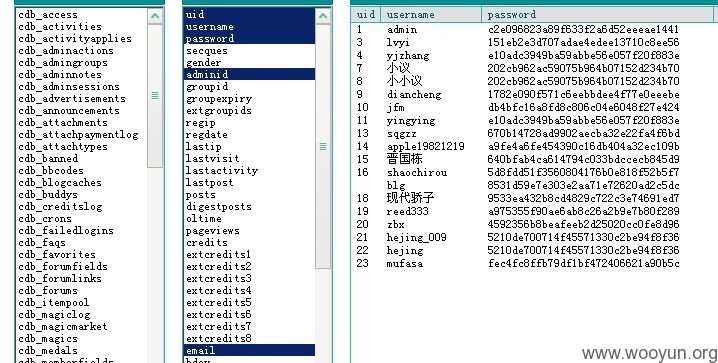
Task: Select the cdb_attachments table
Action: tap(63, 123)
